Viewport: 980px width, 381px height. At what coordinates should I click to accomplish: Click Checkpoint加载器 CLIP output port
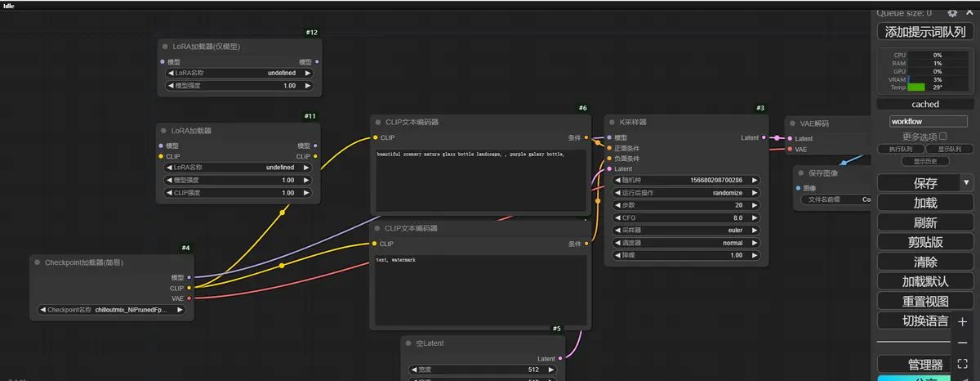pyautogui.click(x=189, y=288)
